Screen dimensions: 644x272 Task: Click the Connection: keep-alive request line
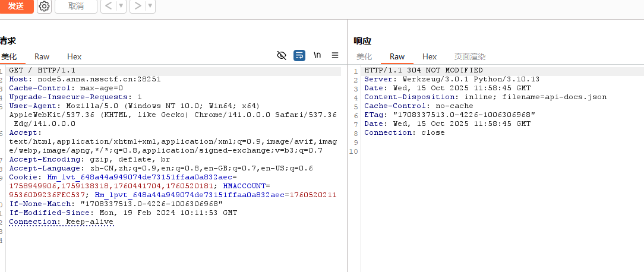click(x=61, y=222)
